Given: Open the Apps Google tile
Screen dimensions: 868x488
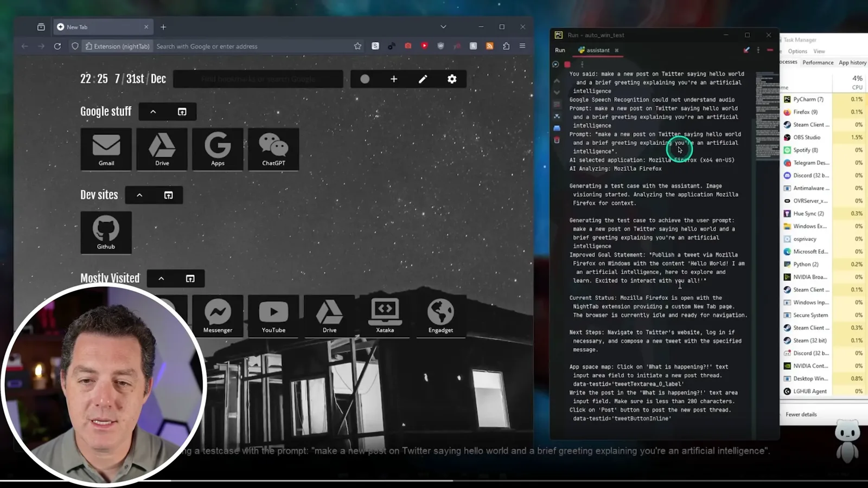Looking at the screenshot, I should click(x=218, y=149).
